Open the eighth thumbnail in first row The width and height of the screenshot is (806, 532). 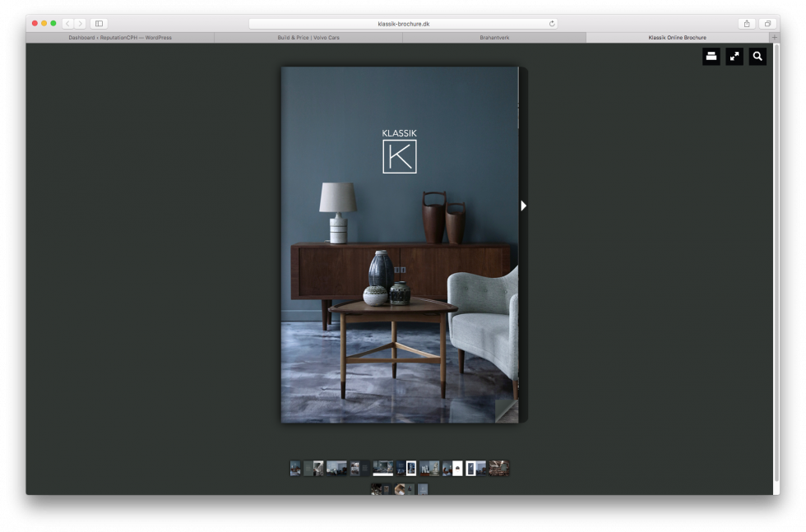tap(452, 468)
